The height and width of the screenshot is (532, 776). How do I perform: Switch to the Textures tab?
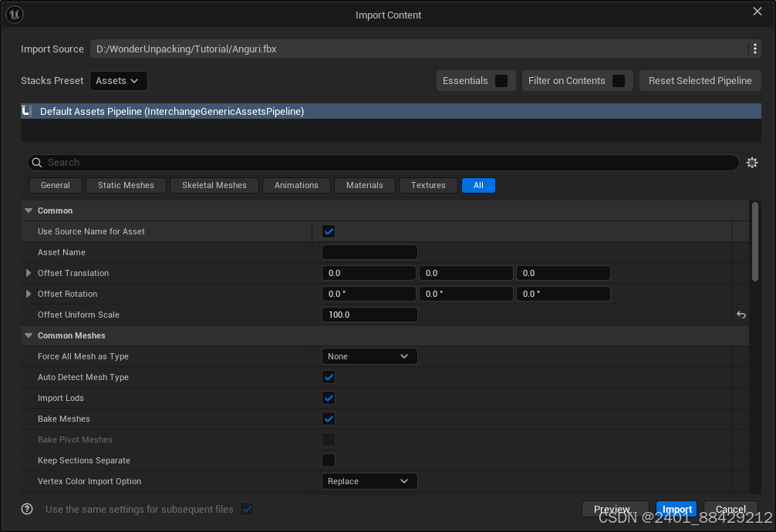click(x=428, y=185)
